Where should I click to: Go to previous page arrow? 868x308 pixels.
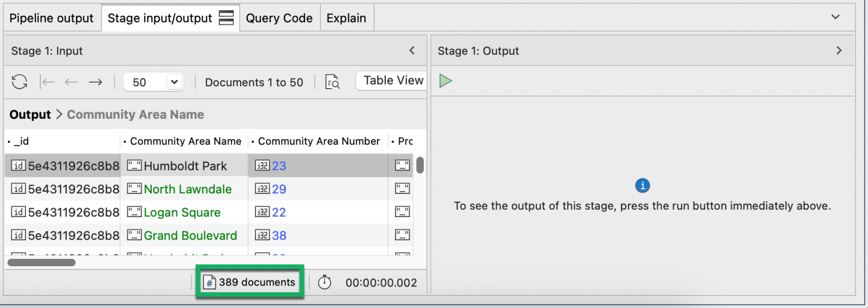[x=71, y=83]
